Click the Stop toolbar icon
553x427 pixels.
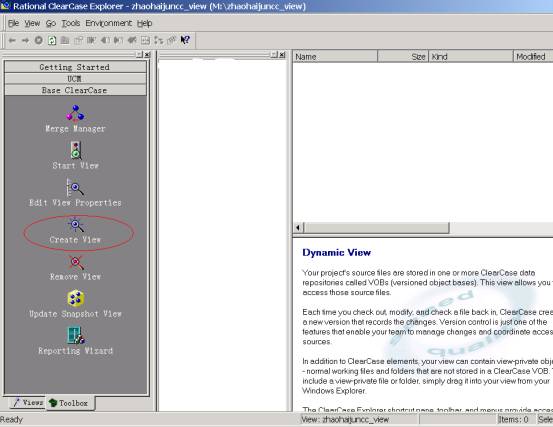pyautogui.click(x=39, y=40)
